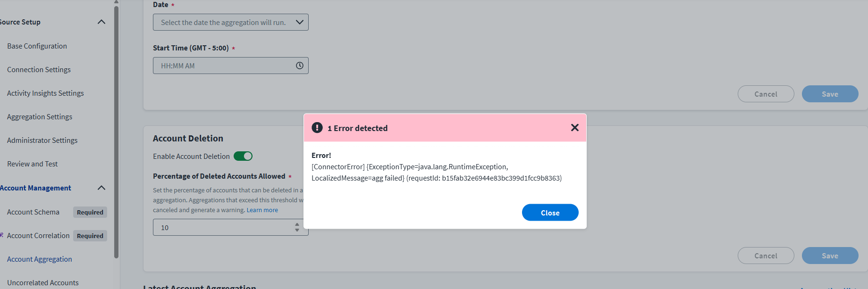This screenshot has width=868, height=289.
Task: Toggle Enable Account Deletion switch
Action: (x=243, y=156)
